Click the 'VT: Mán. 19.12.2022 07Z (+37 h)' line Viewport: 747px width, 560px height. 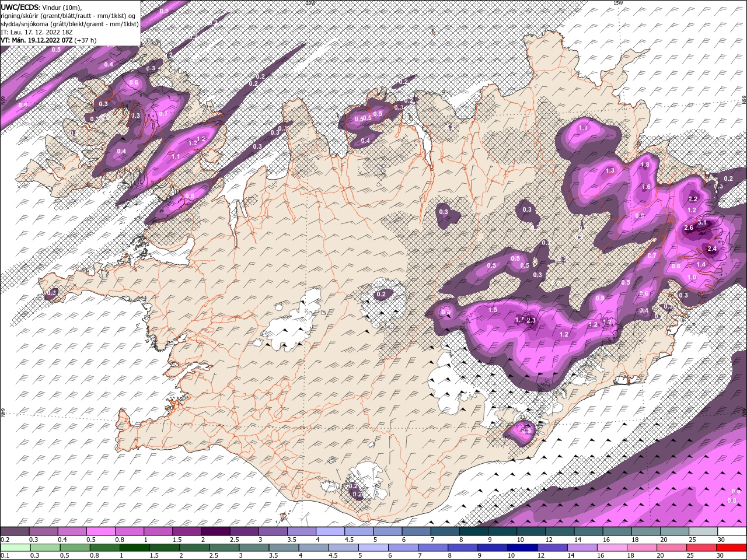click(48, 40)
